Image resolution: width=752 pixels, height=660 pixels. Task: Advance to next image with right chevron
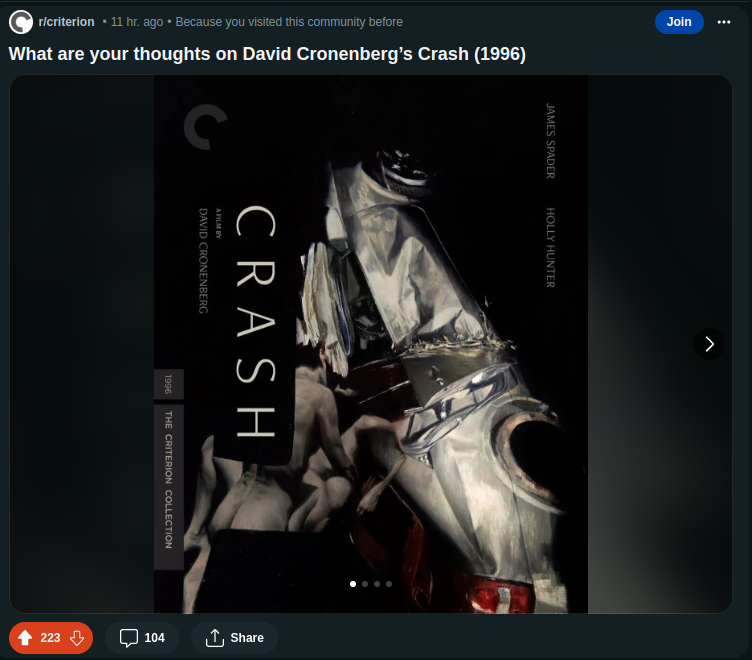click(x=709, y=344)
